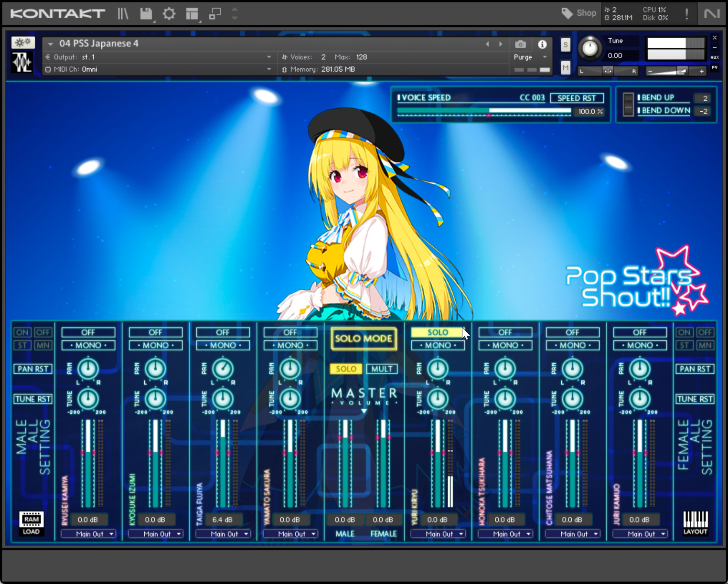Click the MALE master volume fader

(345, 463)
